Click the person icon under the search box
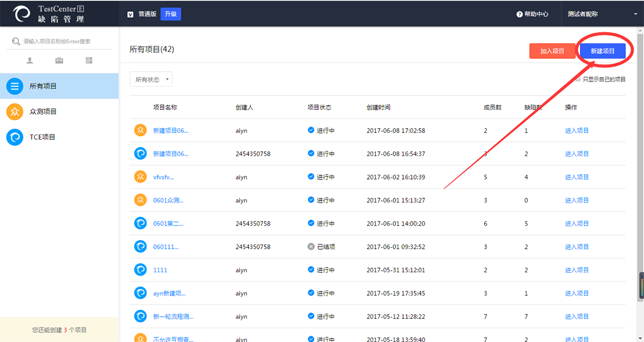 pyautogui.click(x=30, y=61)
